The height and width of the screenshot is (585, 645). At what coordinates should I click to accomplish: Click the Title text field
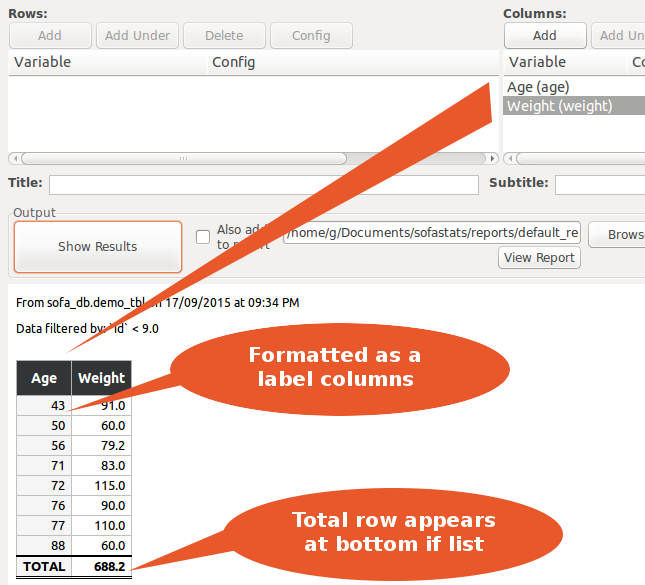[249, 185]
